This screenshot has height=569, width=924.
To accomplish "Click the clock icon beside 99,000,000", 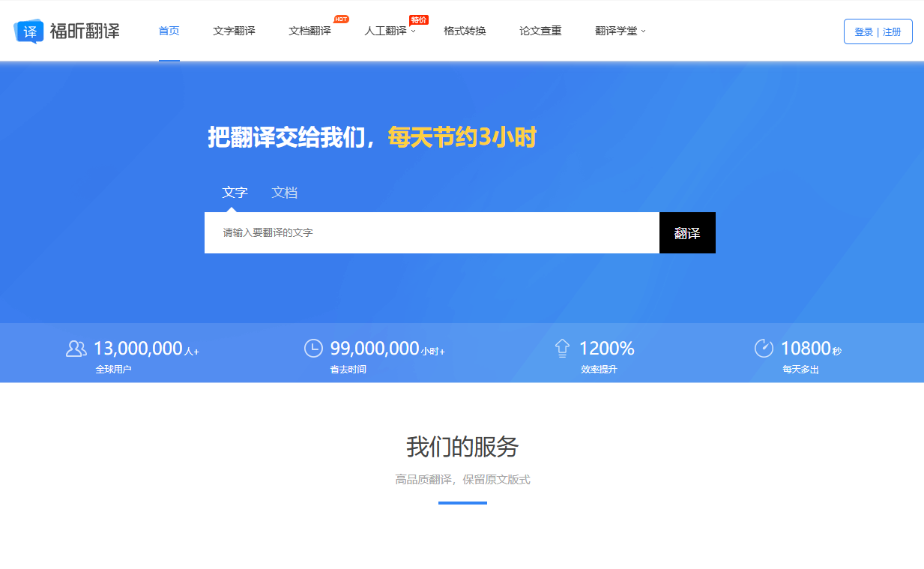I will coord(313,348).
